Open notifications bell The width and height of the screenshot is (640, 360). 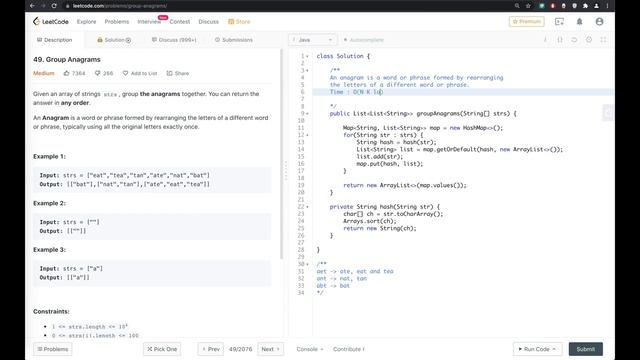tap(579, 22)
